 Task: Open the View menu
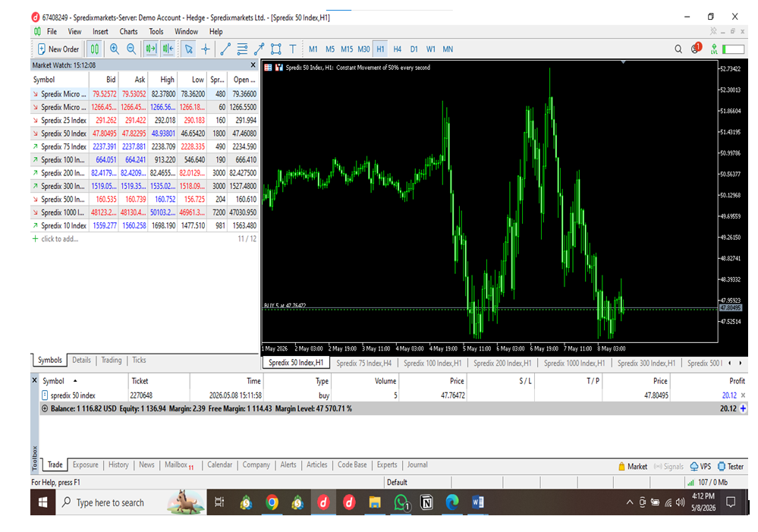pyautogui.click(x=74, y=31)
